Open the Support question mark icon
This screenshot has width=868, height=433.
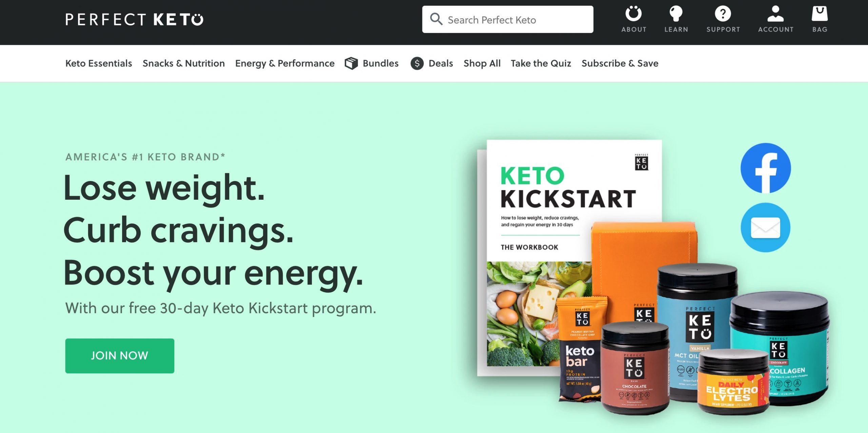coord(723,14)
